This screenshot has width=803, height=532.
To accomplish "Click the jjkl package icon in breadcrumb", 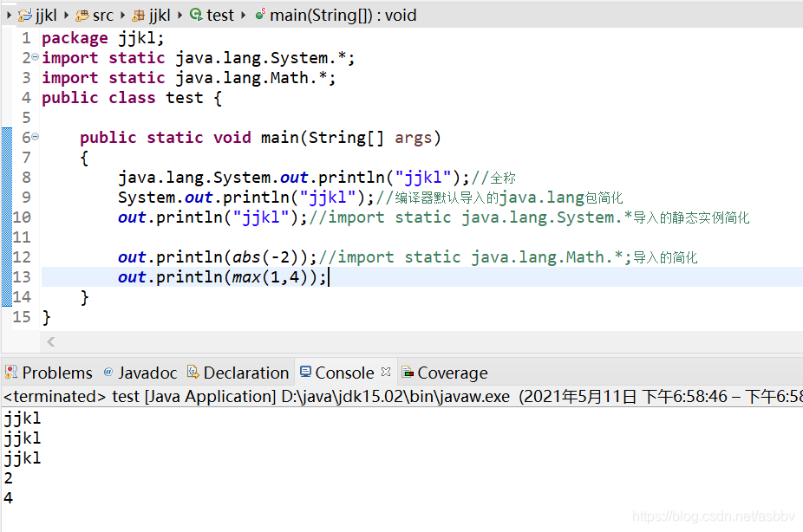I will tap(138, 16).
